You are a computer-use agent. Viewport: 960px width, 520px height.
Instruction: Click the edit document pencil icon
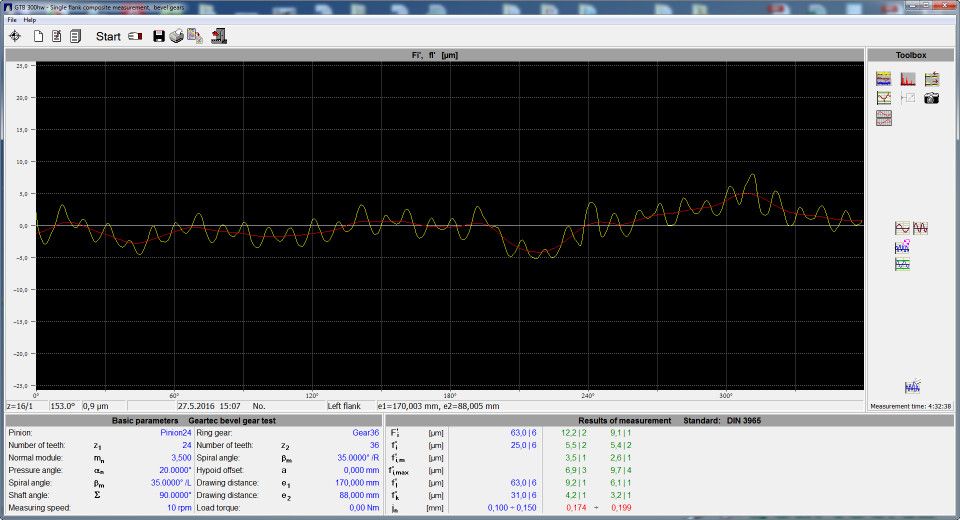(x=57, y=36)
